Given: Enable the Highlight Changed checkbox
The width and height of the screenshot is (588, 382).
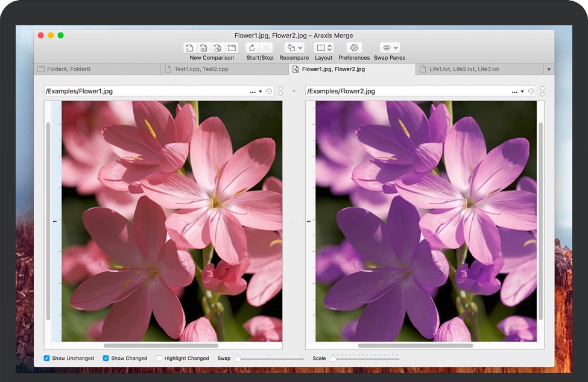Looking at the screenshot, I should click(x=159, y=358).
